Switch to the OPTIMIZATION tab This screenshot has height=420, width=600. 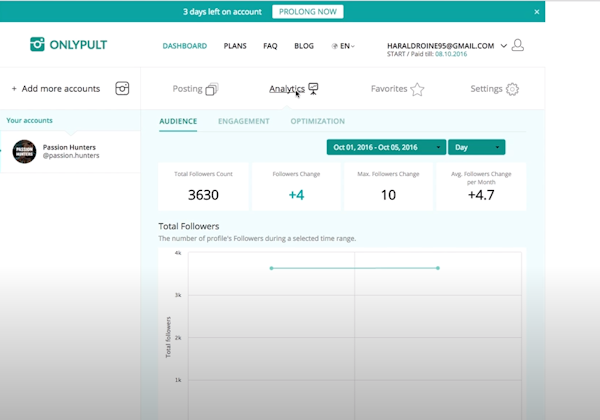pos(318,121)
